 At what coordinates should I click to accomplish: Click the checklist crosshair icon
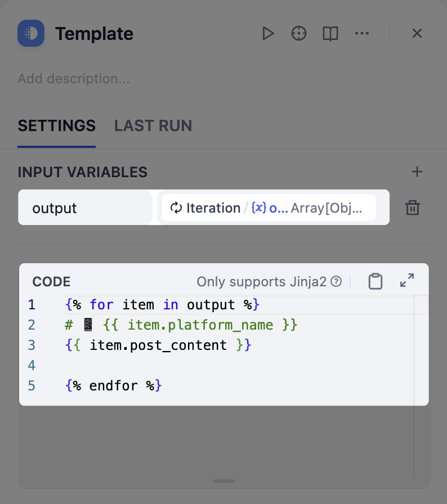(x=299, y=33)
